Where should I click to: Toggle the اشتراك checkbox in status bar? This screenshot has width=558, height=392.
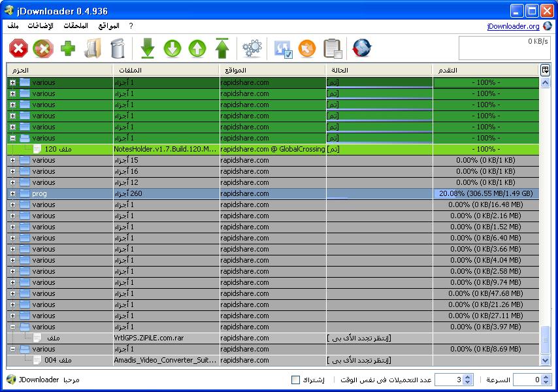(296, 380)
